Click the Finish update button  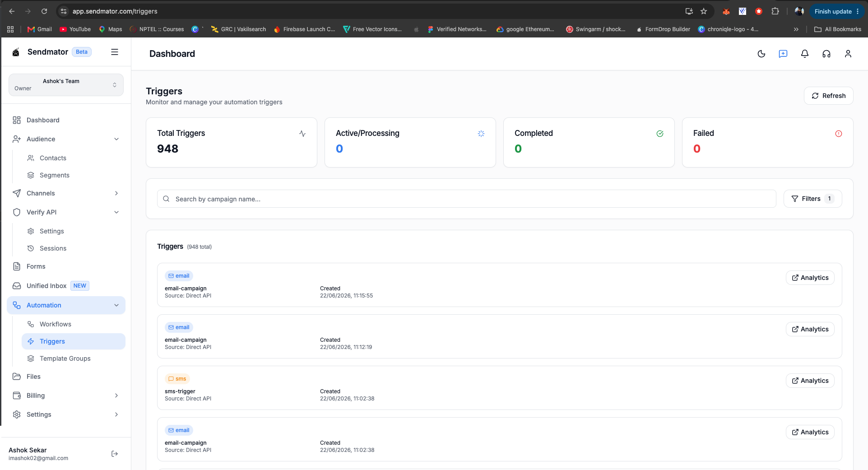click(x=837, y=11)
